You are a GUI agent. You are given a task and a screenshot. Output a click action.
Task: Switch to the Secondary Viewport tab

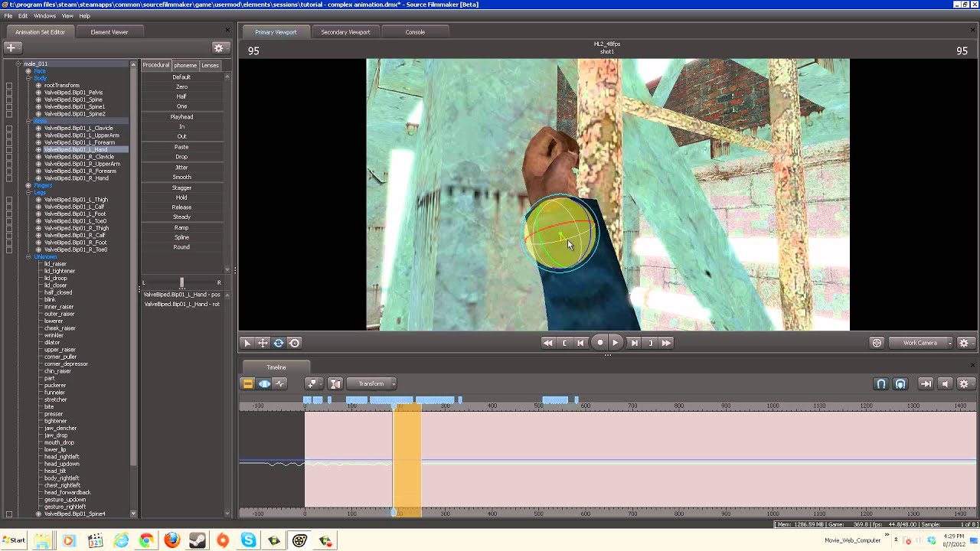[345, 32]
